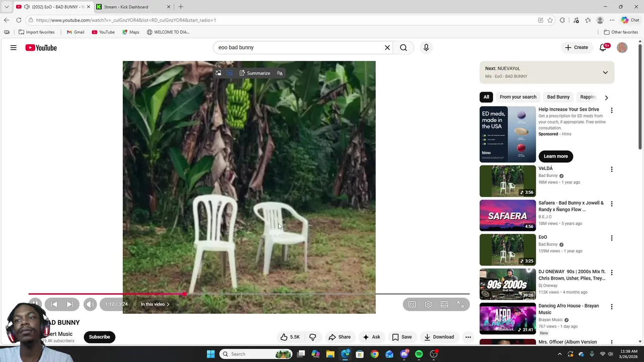
Task: Open VeLDÁ video thumbnail
Action: 508,181
